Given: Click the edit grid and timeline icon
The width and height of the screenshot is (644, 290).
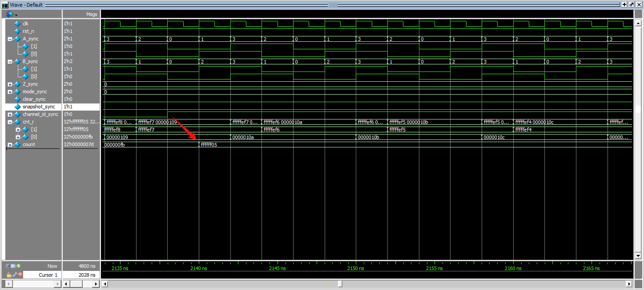Looking at the screenshot, I should coord(13,266).
